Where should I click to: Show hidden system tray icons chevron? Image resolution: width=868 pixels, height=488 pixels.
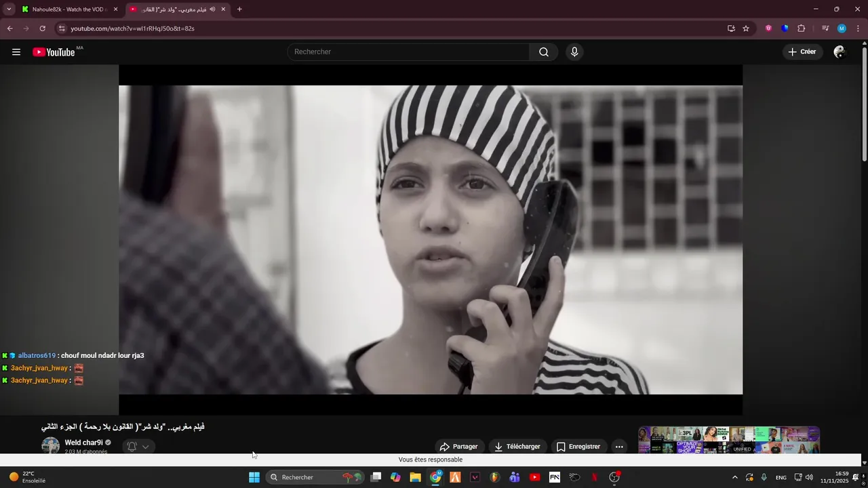(734, 477)
